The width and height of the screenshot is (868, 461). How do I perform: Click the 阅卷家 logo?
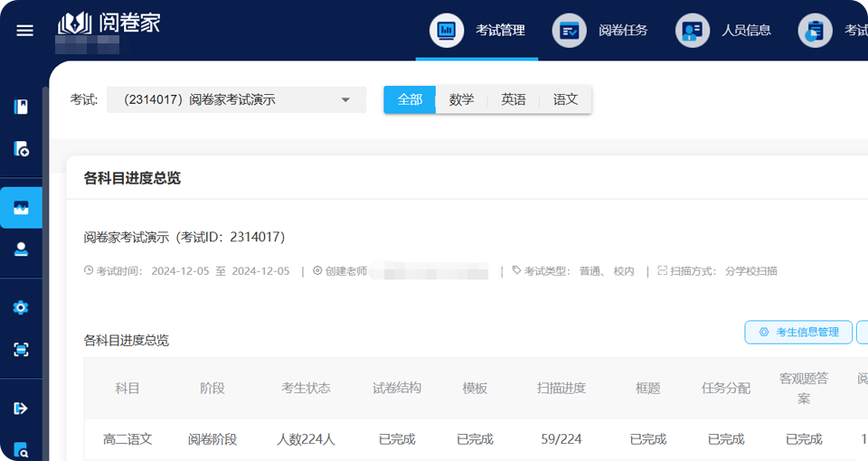[x=108, y=24]
